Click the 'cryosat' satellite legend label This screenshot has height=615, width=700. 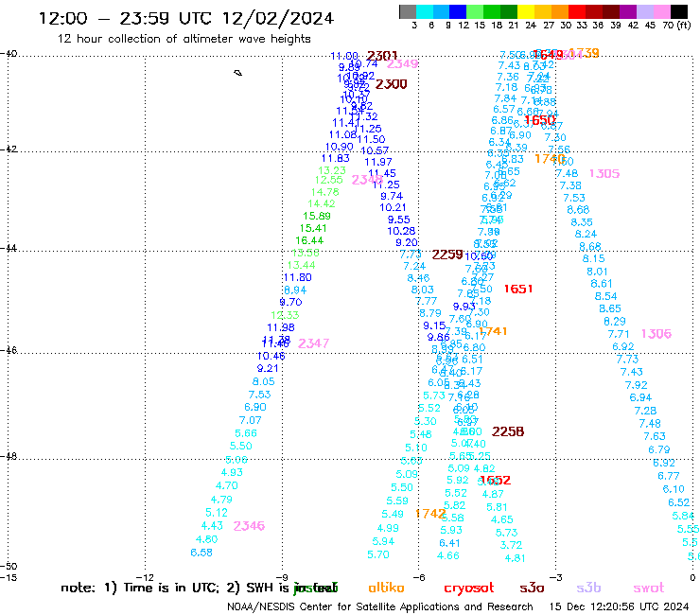tap(469, 589)
